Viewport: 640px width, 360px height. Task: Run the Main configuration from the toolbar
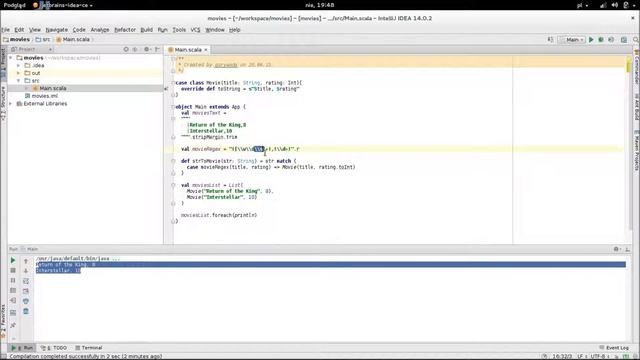(591, 40)
